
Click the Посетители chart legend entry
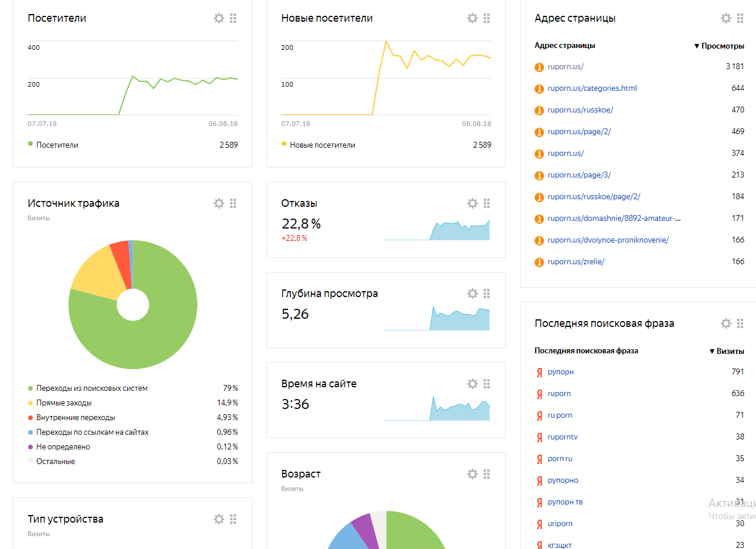pos(53,145)
